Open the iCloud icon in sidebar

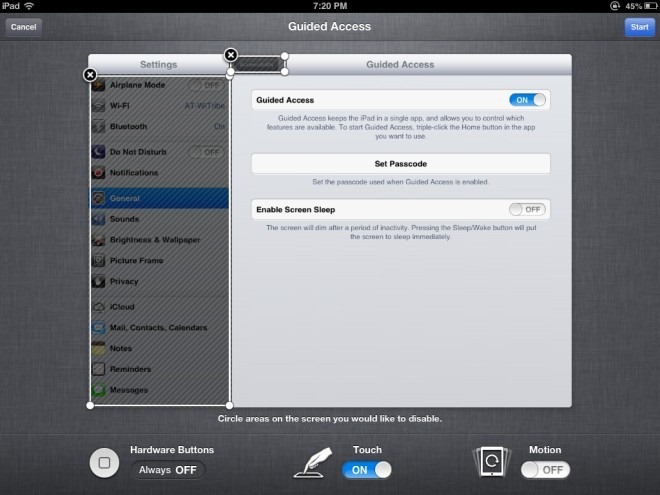[98, 307]
